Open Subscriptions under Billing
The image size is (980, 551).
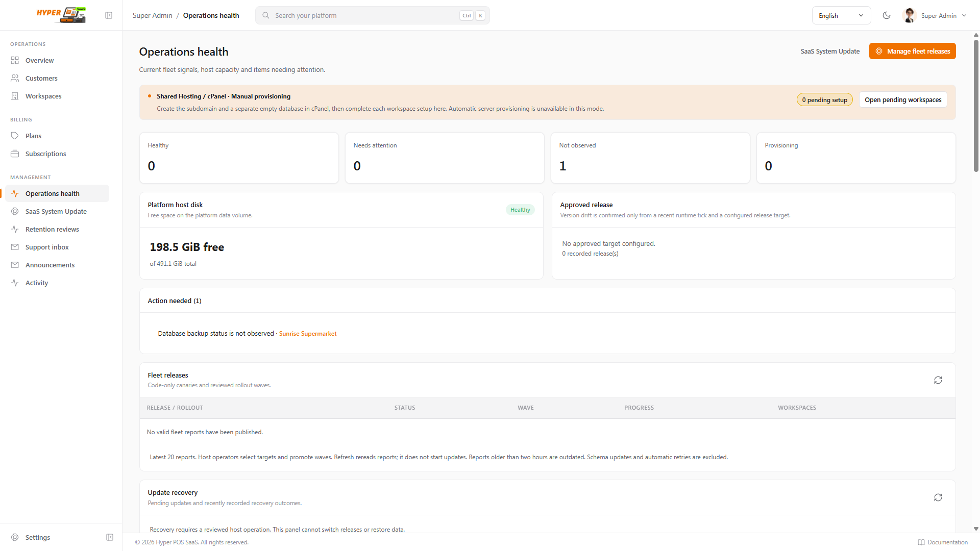[57, 154]
